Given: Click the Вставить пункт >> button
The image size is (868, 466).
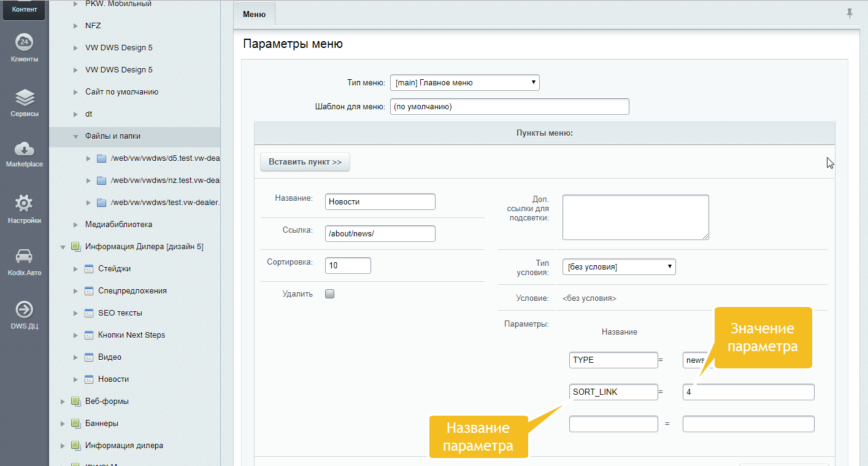Looking at the screenshot, I should (x=305, y=162).
